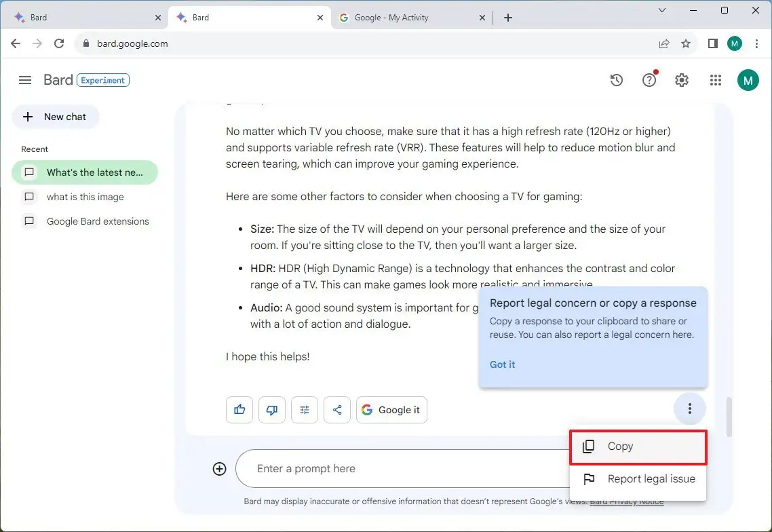The image size is (772, 532).
Task: Open Bard help icon
Action: click(649, 79)
